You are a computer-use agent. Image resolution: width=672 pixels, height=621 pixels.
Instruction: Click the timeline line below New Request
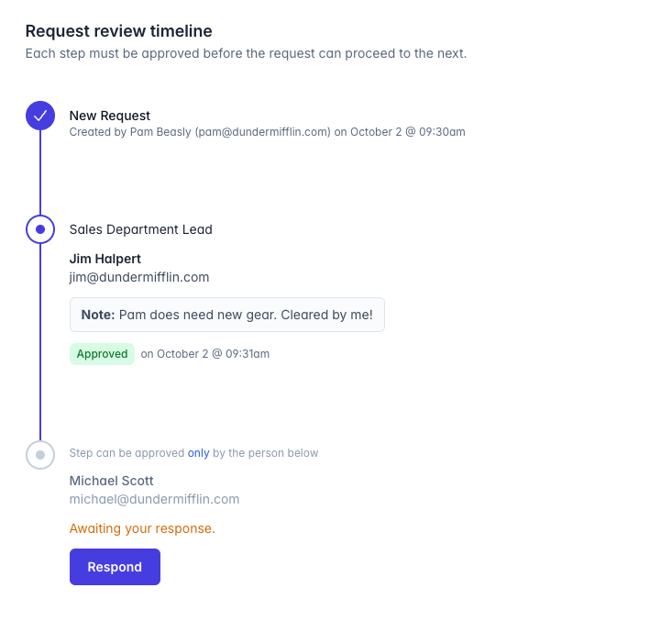40,172
